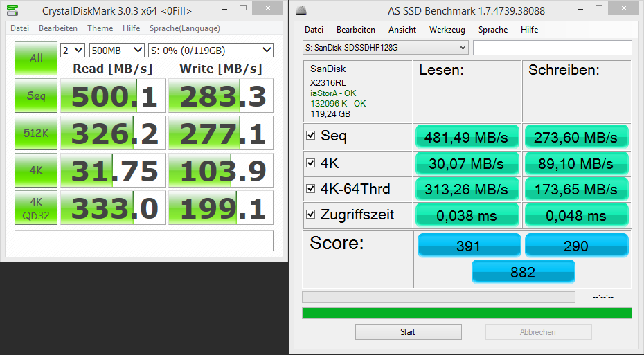The height and width of the screenshot is (355, 644).
Task: Click the 89,10 MB/s 4K write value
Action: click(577, 163)
